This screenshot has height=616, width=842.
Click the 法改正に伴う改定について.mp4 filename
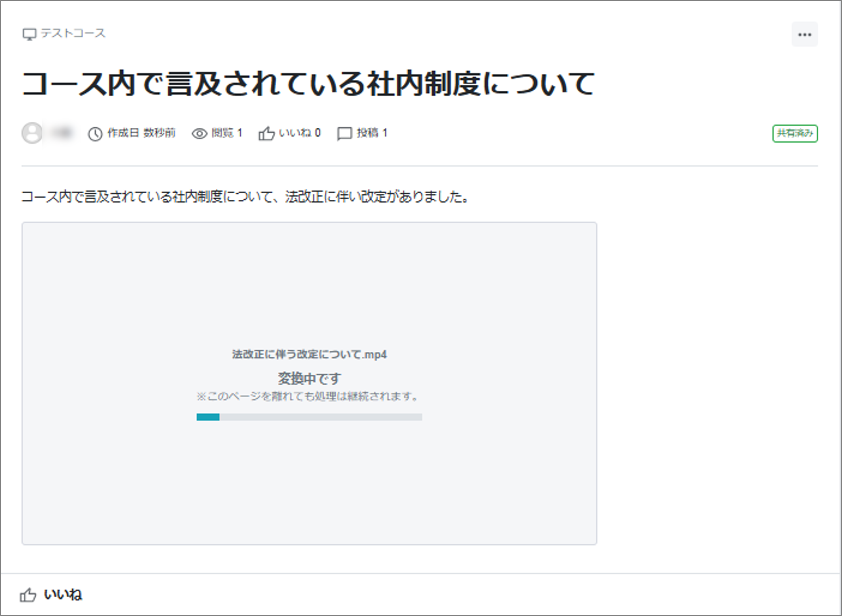(309, 354)
